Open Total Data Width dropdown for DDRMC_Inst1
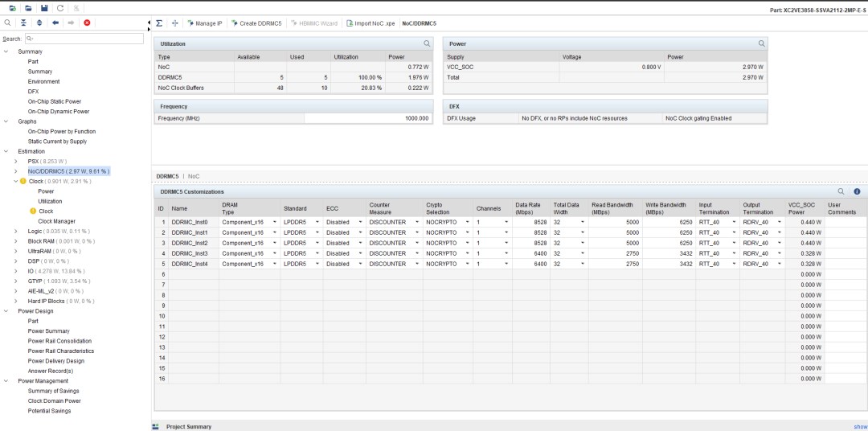The height and width of the screenshot is (431, 868). pyautogui.click(x=583, y=232)
